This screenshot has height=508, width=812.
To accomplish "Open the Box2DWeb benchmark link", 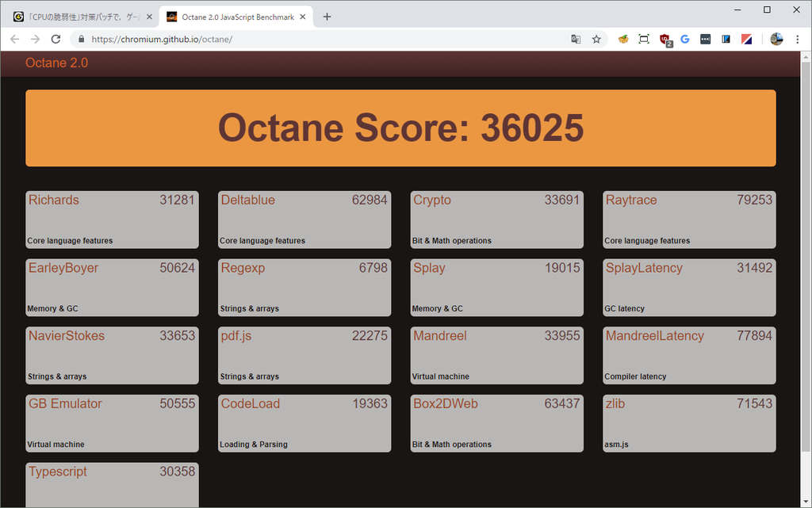I will click(446, 403).
